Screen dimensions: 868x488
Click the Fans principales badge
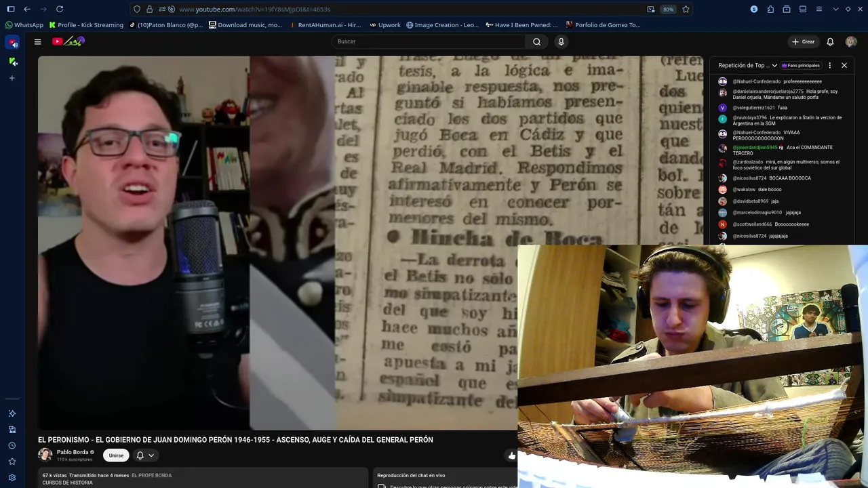pos(801,66)
